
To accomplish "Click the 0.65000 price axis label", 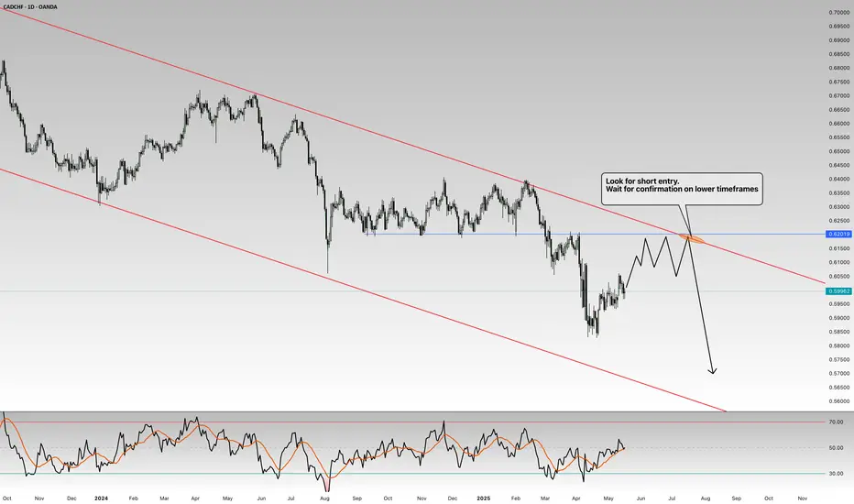I will [x=838, y=151].
